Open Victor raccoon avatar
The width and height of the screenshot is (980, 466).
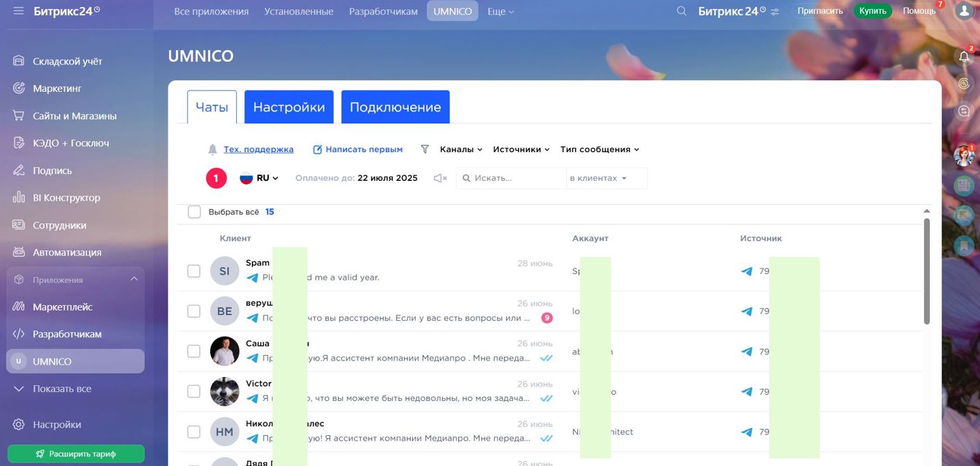click(225, 391)
